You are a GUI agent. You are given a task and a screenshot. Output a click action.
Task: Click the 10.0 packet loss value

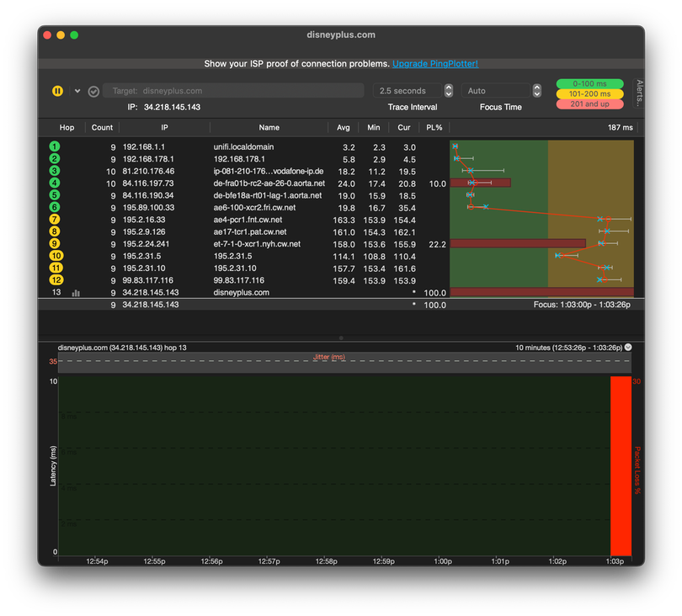point(438,184)
